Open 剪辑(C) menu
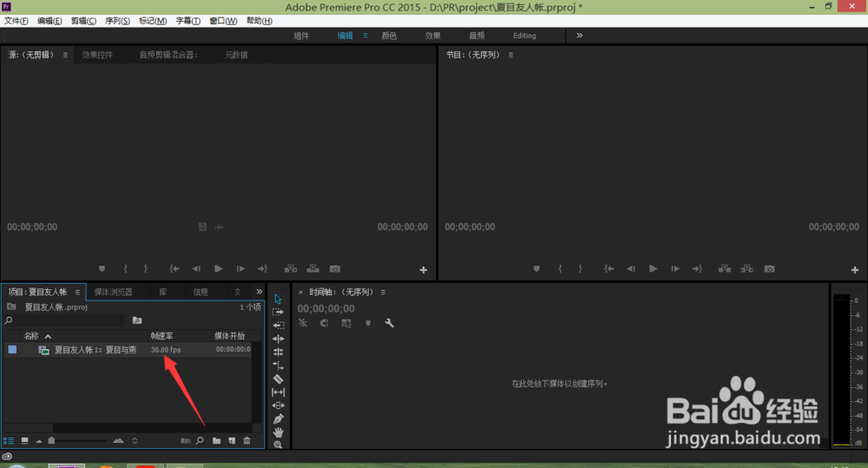Screen dimensions: 868x468 [x=83, y=21]
